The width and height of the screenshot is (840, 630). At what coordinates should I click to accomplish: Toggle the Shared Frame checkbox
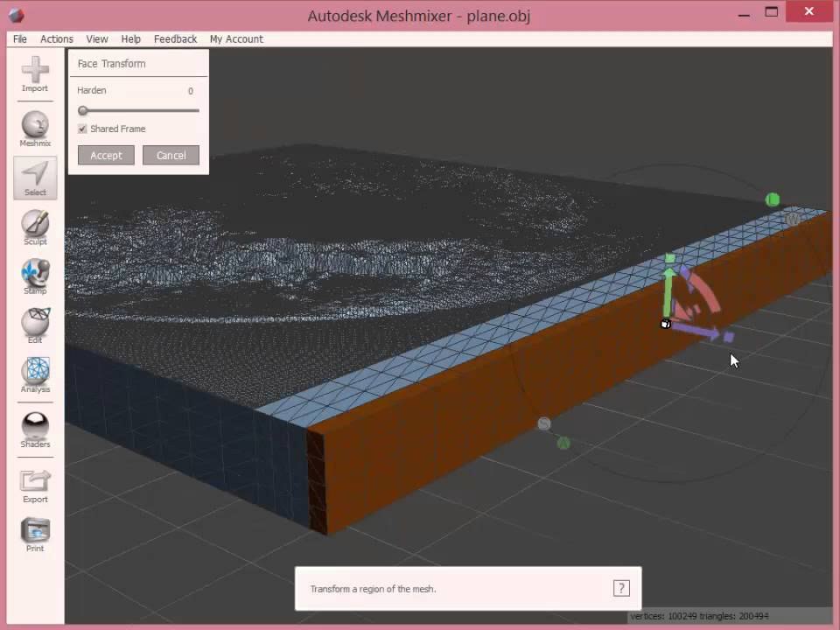point(82,129)
